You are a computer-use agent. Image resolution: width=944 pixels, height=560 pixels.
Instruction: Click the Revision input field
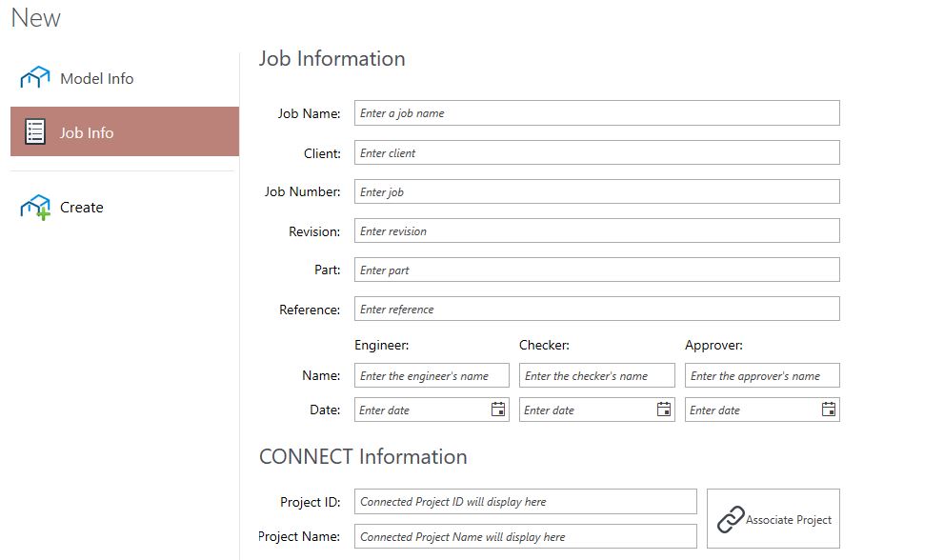[x=596, y=230]
